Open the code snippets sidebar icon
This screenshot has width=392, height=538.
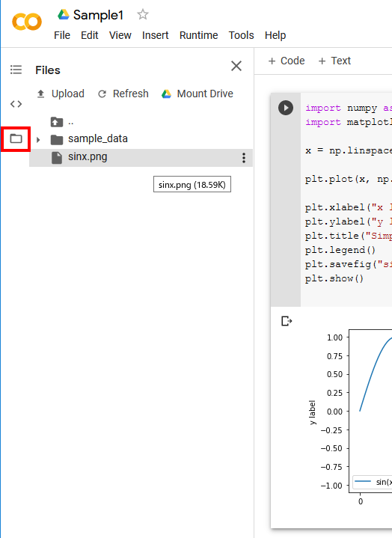pos(16,103)
